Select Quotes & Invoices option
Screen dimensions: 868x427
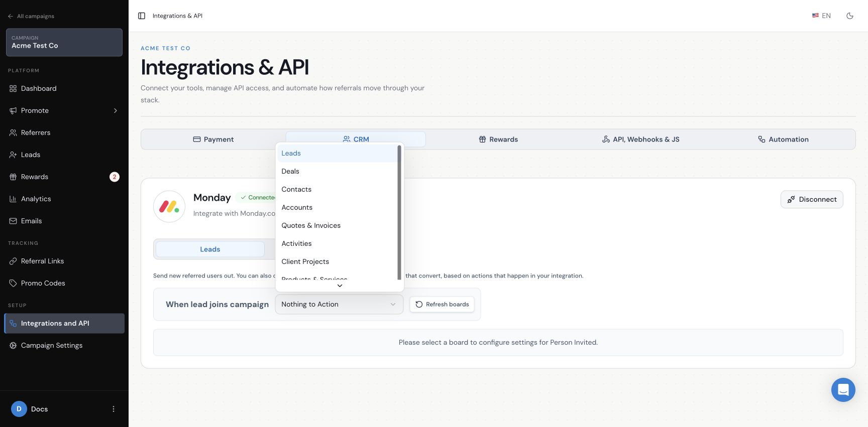point(338,225)
